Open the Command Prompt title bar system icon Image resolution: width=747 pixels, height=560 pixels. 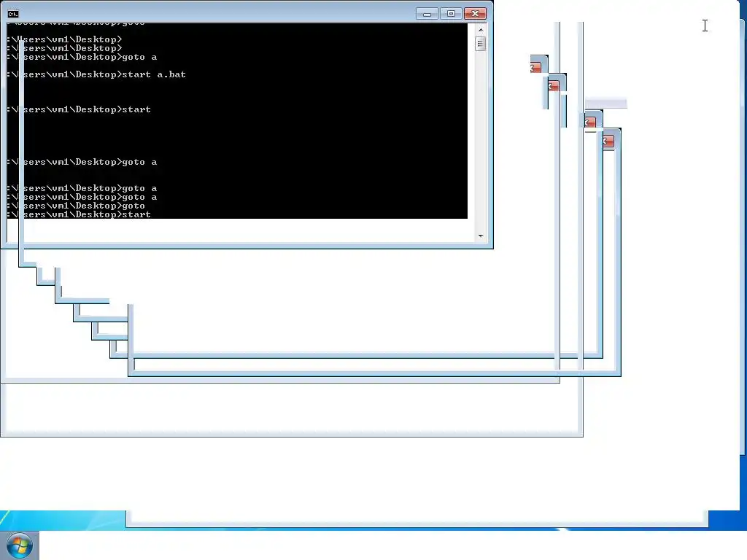[13, 14]
